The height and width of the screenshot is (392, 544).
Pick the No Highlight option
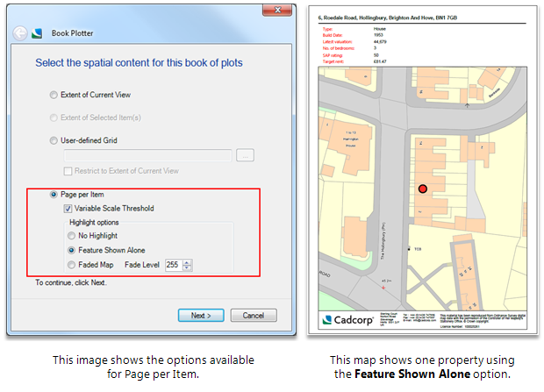(x=72, y=236)
